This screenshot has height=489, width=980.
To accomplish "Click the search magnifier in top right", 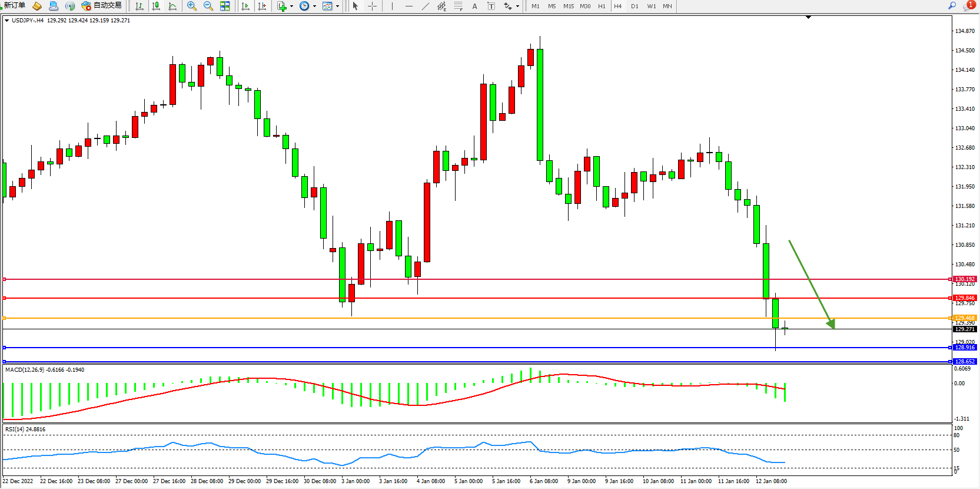I will (952, 5).
